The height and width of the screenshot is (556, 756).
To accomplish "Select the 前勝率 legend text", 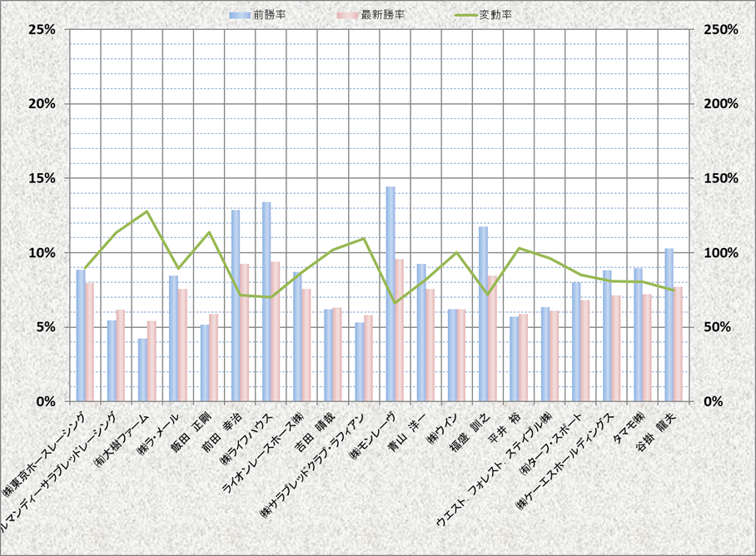I will coord(269,15).
